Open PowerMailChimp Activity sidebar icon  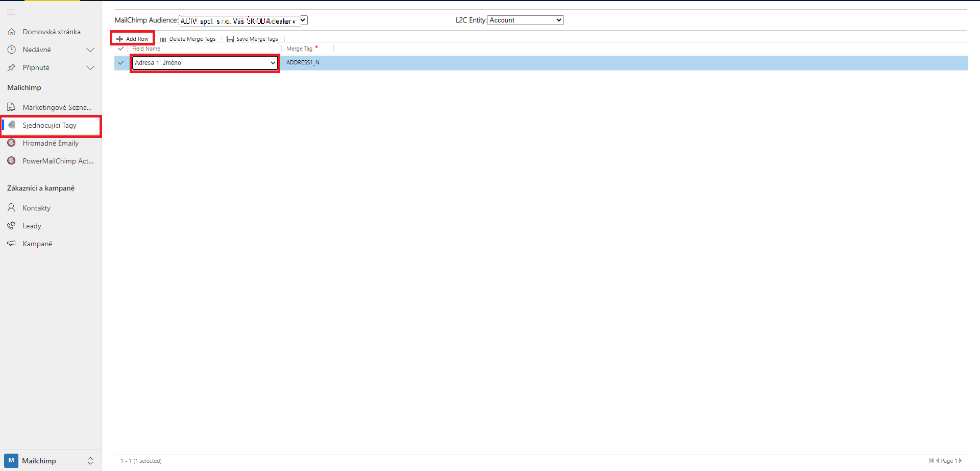point(11,161)
